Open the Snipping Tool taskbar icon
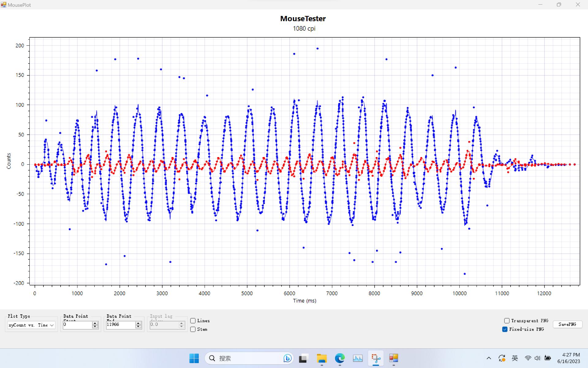The image size is (588, 368). [x=376, y=358]
